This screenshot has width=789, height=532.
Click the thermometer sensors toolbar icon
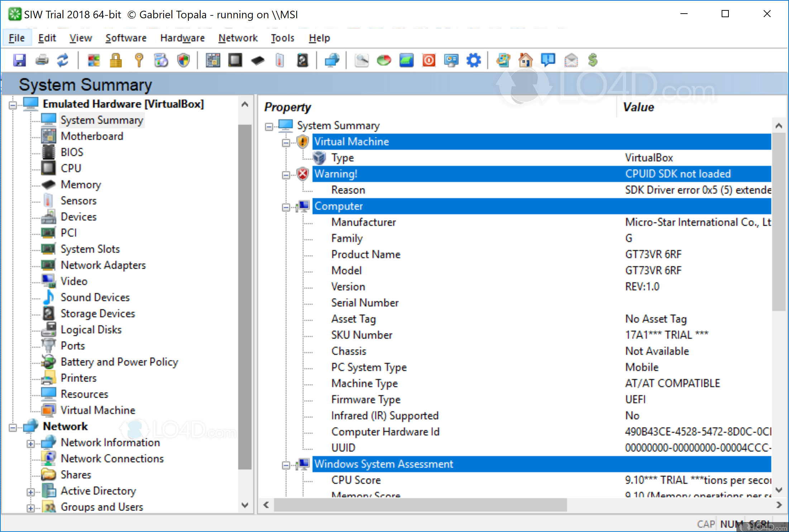click(x=280, y=60)
